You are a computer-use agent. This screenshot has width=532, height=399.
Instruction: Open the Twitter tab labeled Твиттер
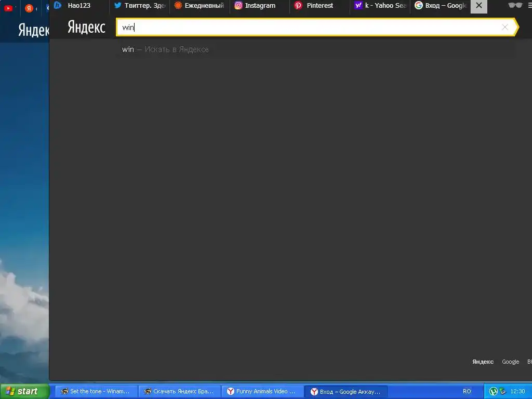click(x=139, y=5)
